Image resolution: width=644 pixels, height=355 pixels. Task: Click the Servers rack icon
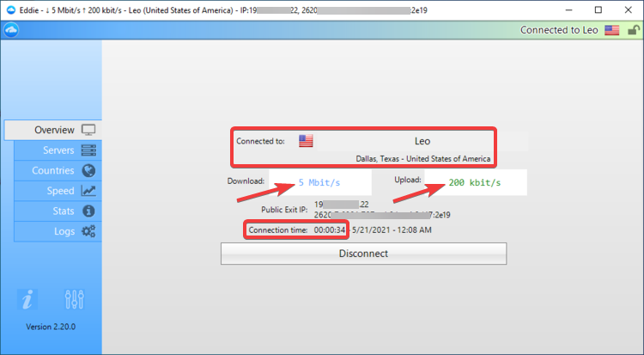(88, 150)
